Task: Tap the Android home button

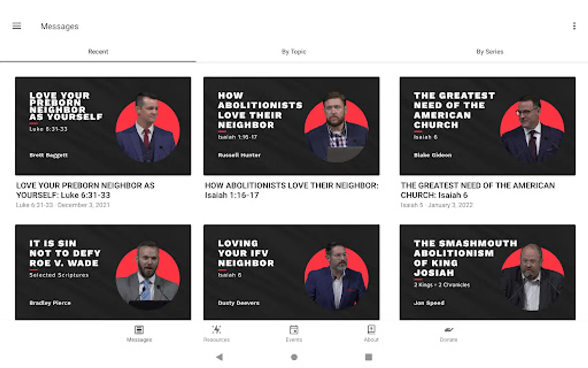Action: pyautogui.click(x=294, y=357)
